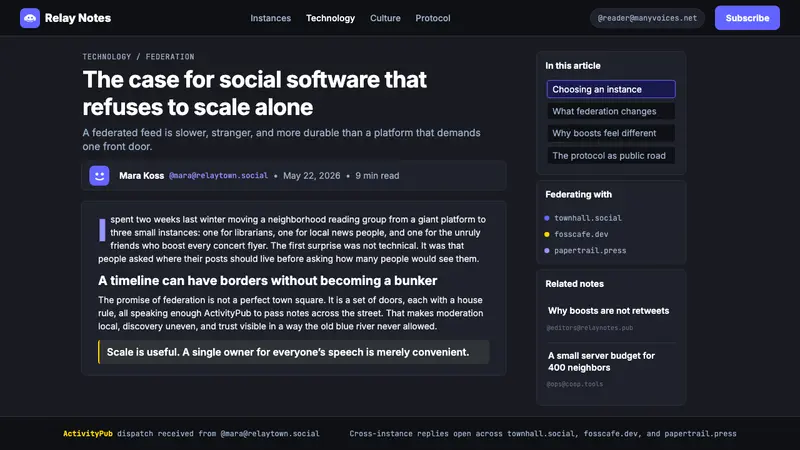Click the TECHNOLOGY / FEDERATION breadcrumb

(x=138, y=57)
